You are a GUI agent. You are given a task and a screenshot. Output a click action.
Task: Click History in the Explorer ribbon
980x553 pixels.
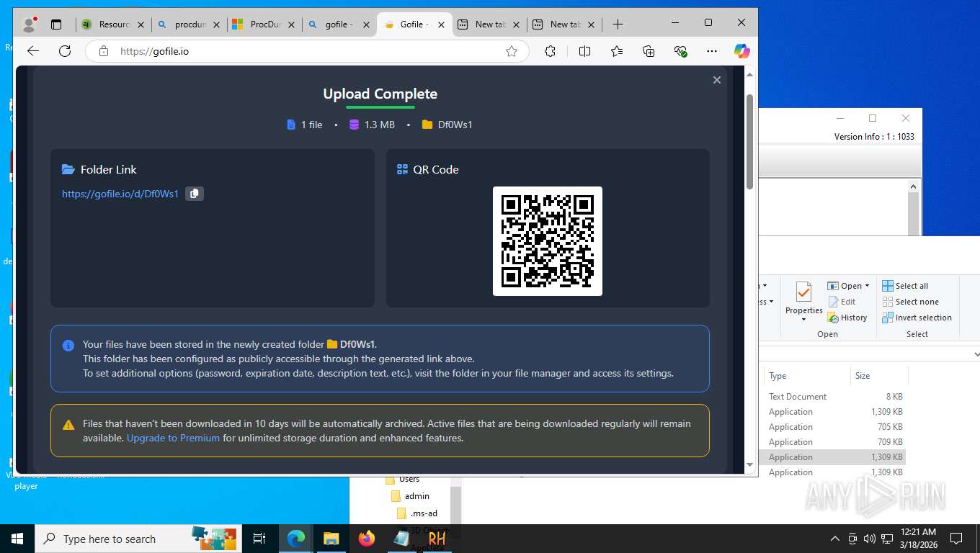click(847, 318)
